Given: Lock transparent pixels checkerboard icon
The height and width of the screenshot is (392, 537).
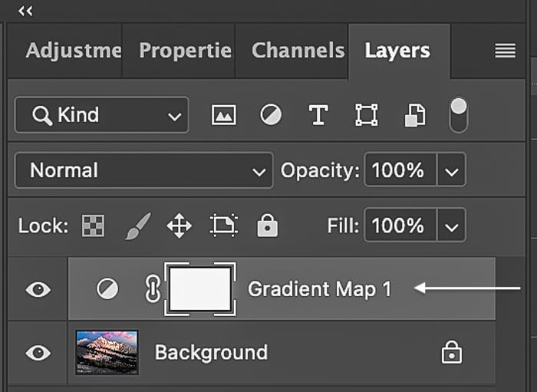Looking at the screenshot, I should (93, 226).
